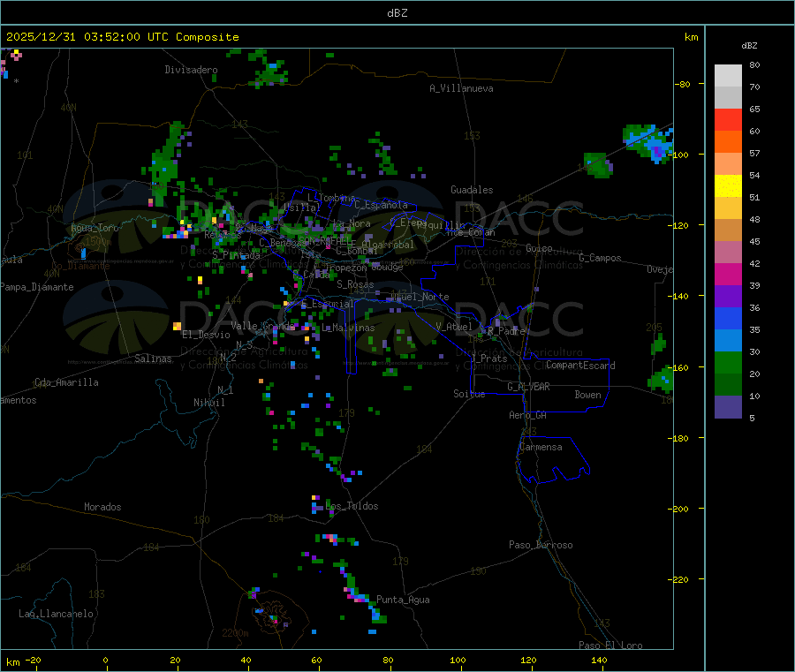This screenshot has height=672, width=795.
Task: Pick the magenta 39-42 dBZ legend swatch
Action: coord(728,274)
